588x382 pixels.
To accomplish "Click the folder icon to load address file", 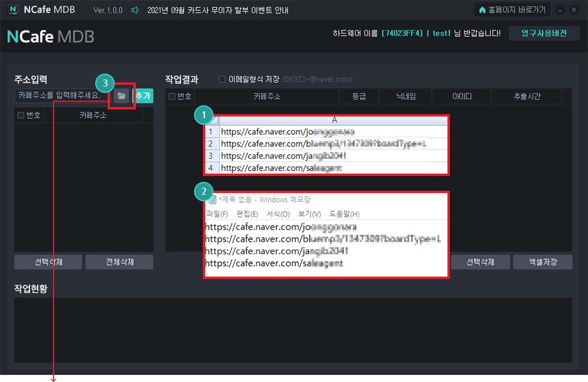I will tap(122, 96).
